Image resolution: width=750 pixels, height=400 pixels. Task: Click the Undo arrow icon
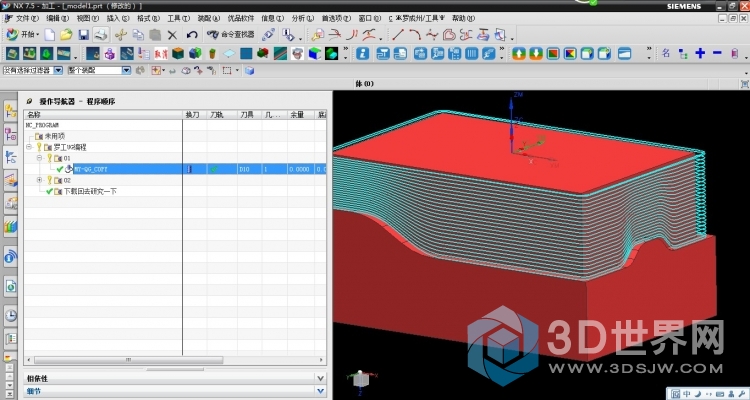click(x=191, y=34)
